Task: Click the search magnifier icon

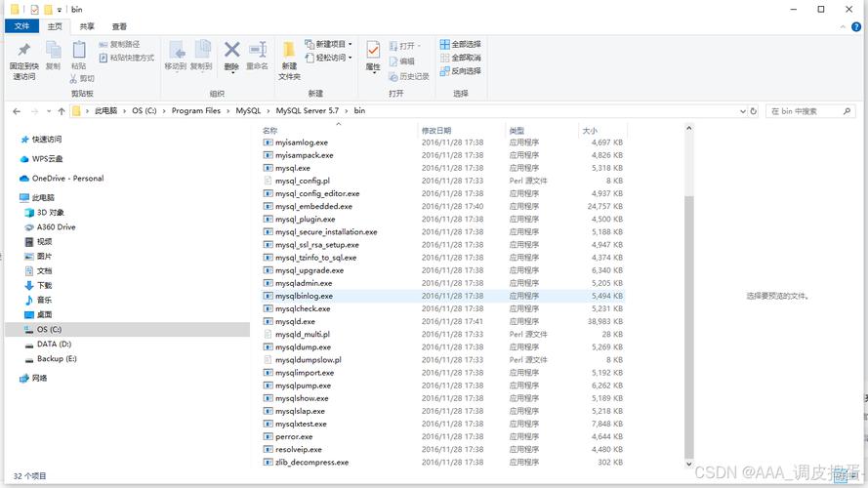Action: click(x=847, y=111)
